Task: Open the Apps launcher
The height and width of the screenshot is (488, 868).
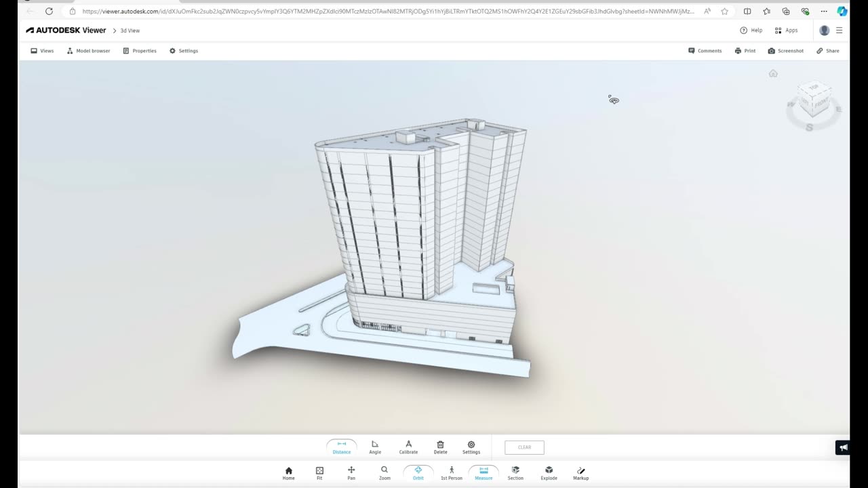Action: click(x=787, y=30)
